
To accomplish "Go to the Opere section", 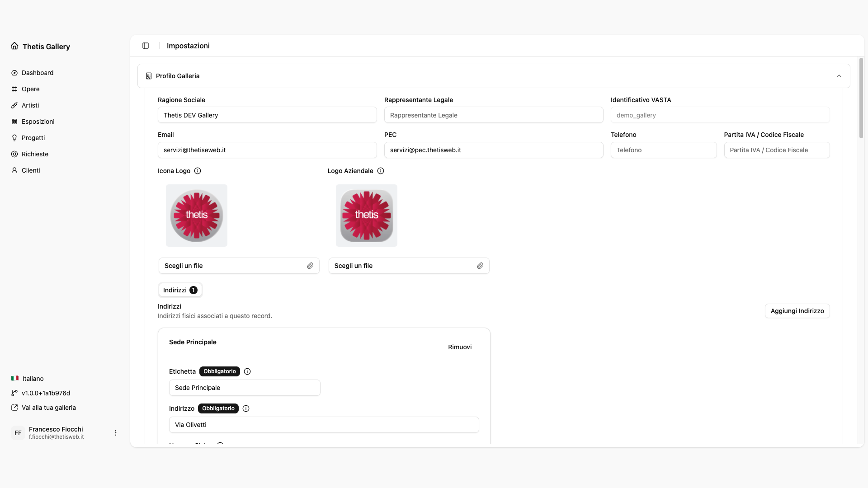I will 65,89.
